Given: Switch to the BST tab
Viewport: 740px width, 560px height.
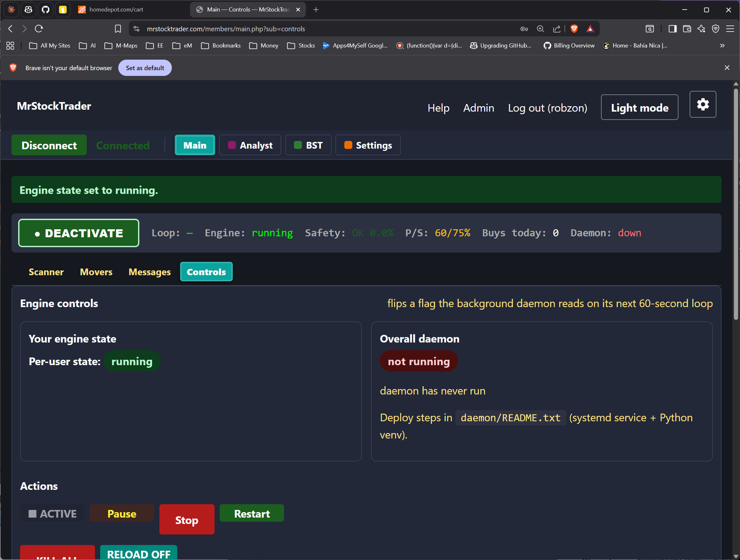Looking at the screenshot, I should click(x=308, y=145).
